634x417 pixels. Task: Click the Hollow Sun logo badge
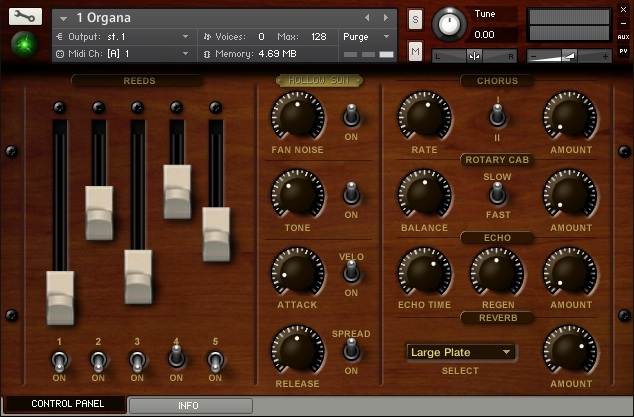click(x=319, y=80)
